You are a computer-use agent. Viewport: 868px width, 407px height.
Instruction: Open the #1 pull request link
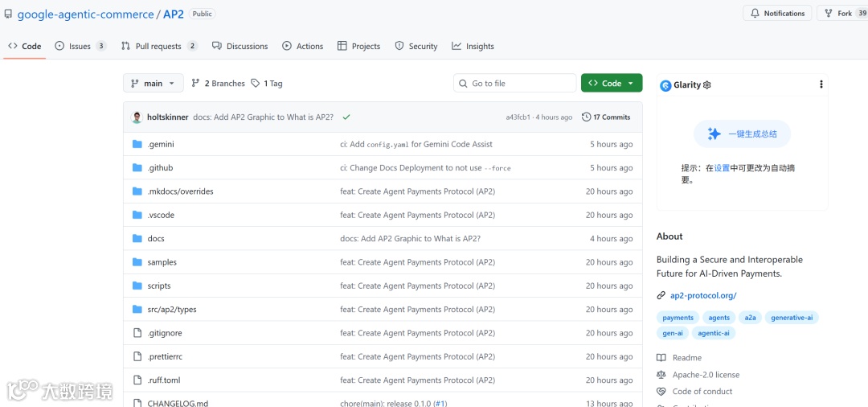[440, 403]
